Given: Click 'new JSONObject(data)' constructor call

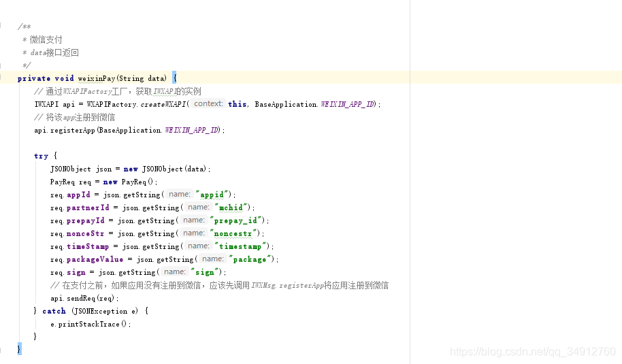Looking at the screenshot, I should pos(165,169).
